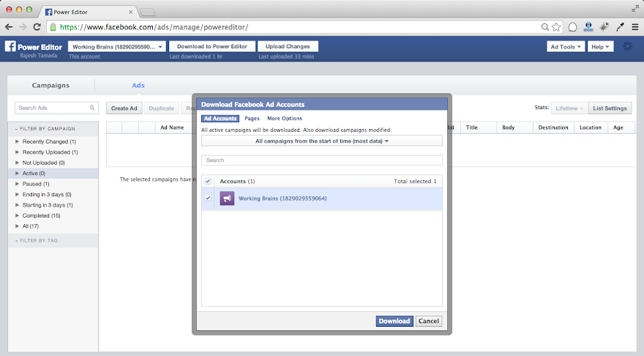This screenshot has width=644, height=356.
Task: Expand the Recently Uploaded (1) filter
Action: click(17, 152)
